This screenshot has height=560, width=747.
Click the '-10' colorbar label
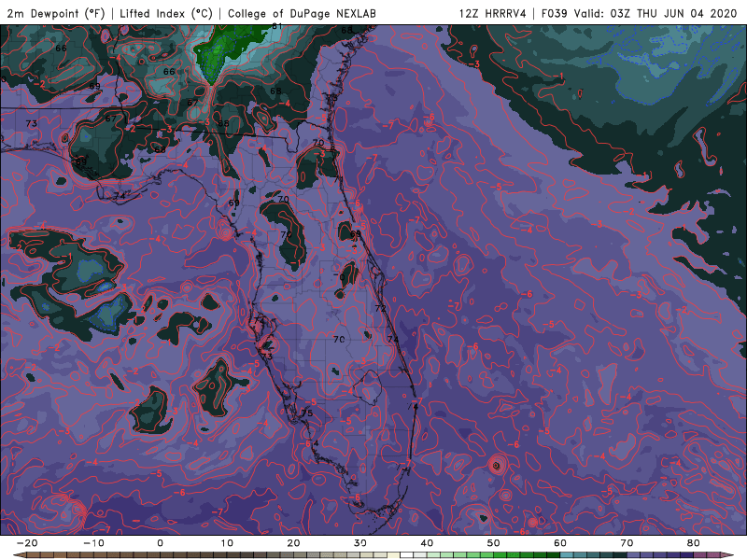click(x=94, y=543)
